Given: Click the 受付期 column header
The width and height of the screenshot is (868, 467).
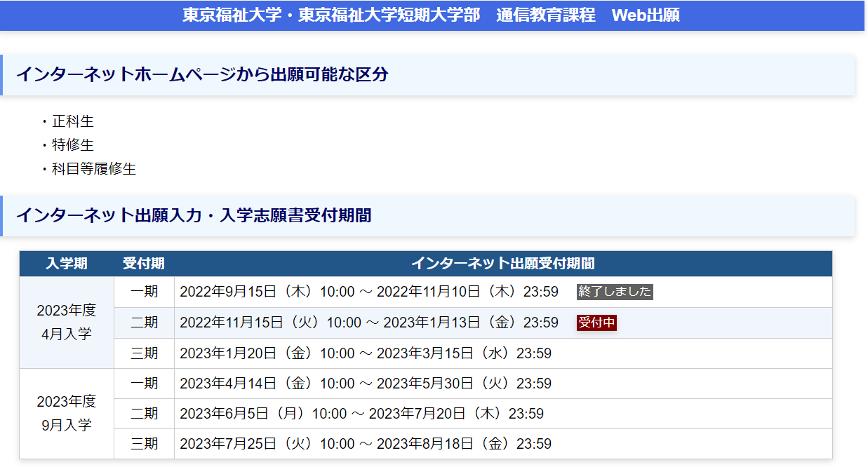Looking at the screenshot, I should (144, 264).
